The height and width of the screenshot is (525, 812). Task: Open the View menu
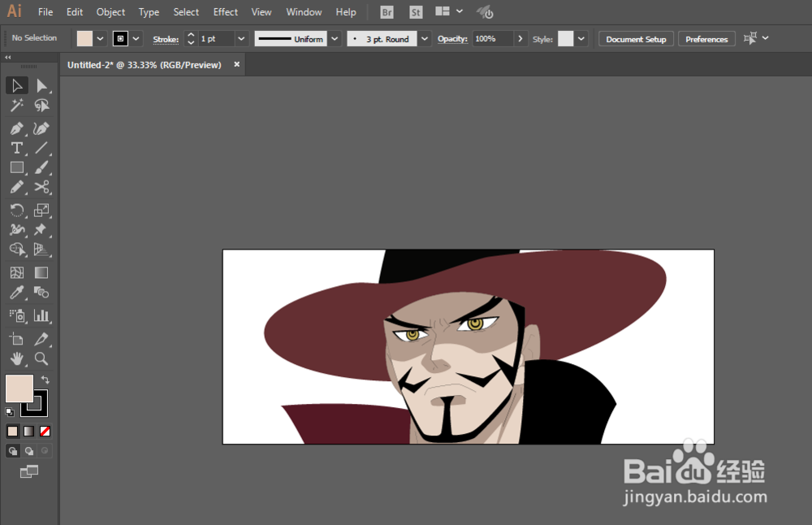pos(261,12)
